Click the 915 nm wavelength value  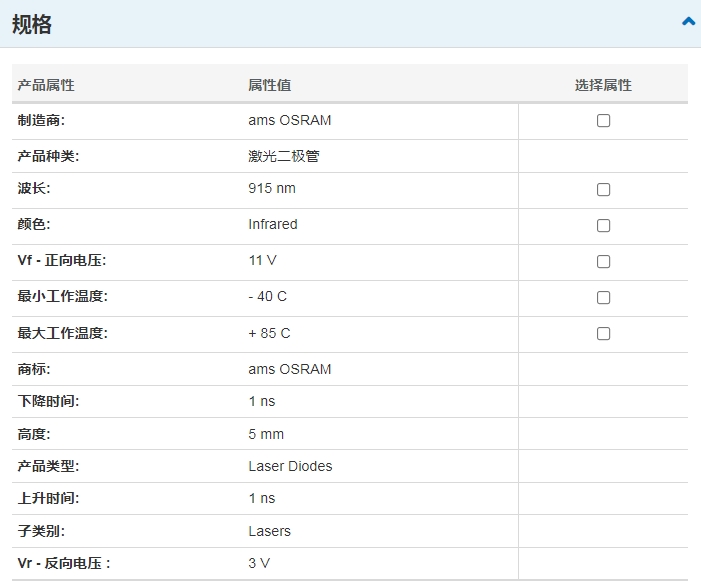coord(272,188)
